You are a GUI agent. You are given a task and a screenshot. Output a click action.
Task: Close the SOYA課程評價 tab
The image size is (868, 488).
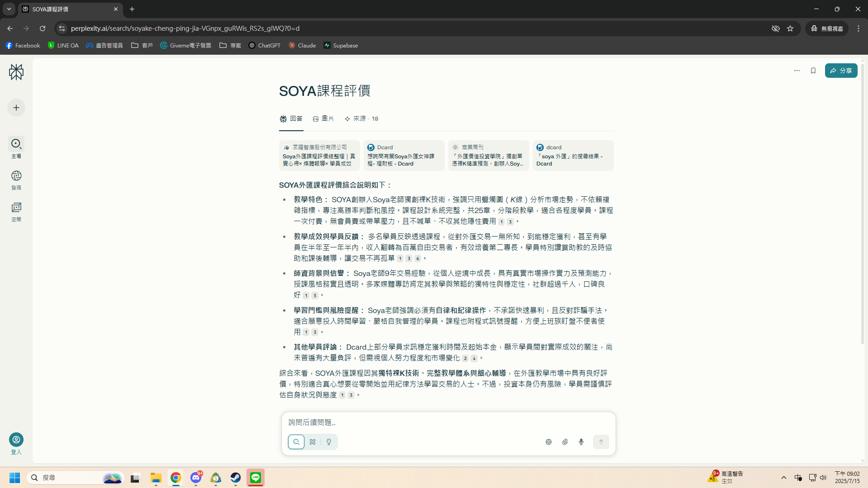[x=116, y=9]
